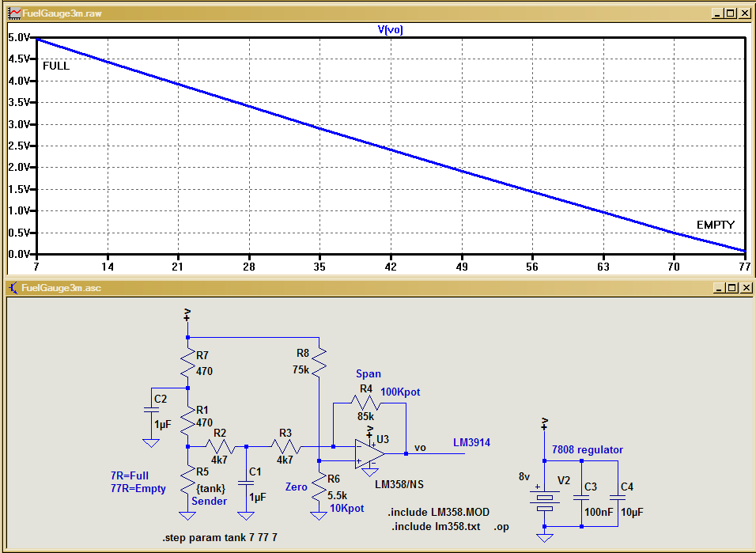Close the FuelGauge3m.asc schematic window

pyautogui.click(x=746, y=288)
